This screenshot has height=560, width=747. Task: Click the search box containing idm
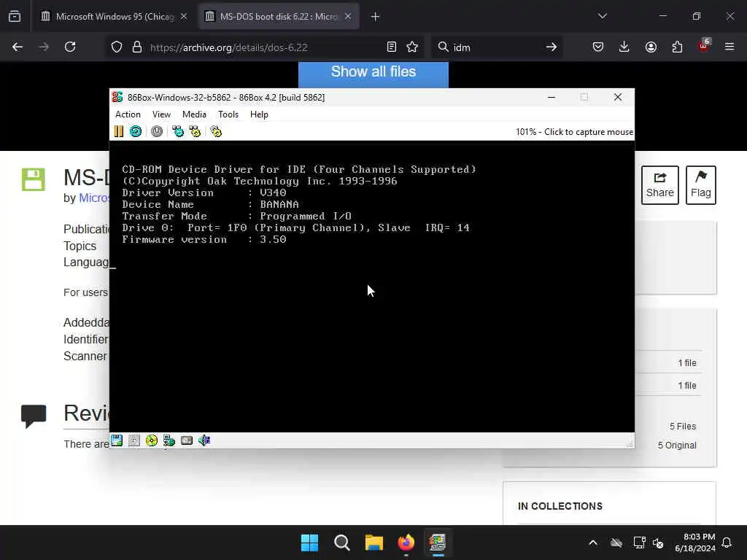click(495, 47)
